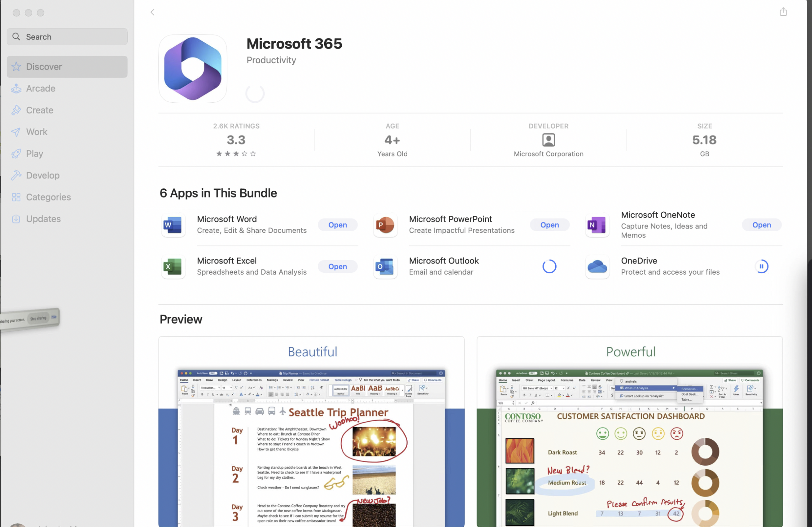Select Work in the sidebar
Viewport: 812px width, 527px height.
(67, 132)
